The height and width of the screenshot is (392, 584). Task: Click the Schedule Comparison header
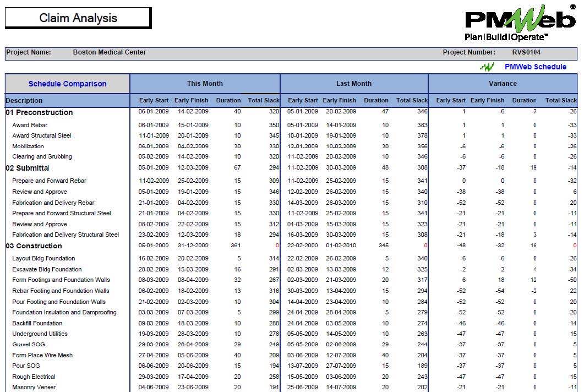[67, 84]
